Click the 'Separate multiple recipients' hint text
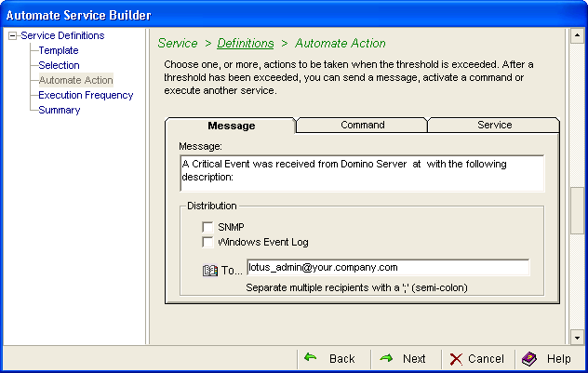 click(x=356, y=288)
